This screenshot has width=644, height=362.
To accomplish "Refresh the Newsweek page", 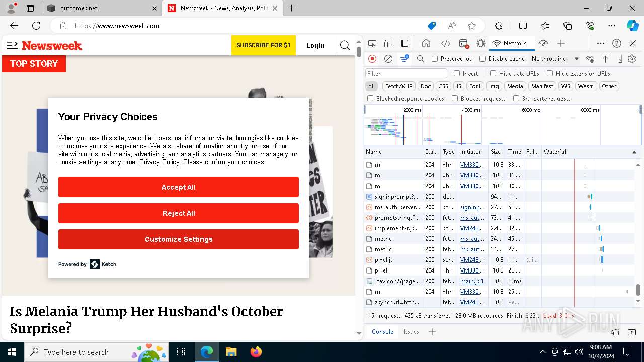I will click(x=36, y=26).
